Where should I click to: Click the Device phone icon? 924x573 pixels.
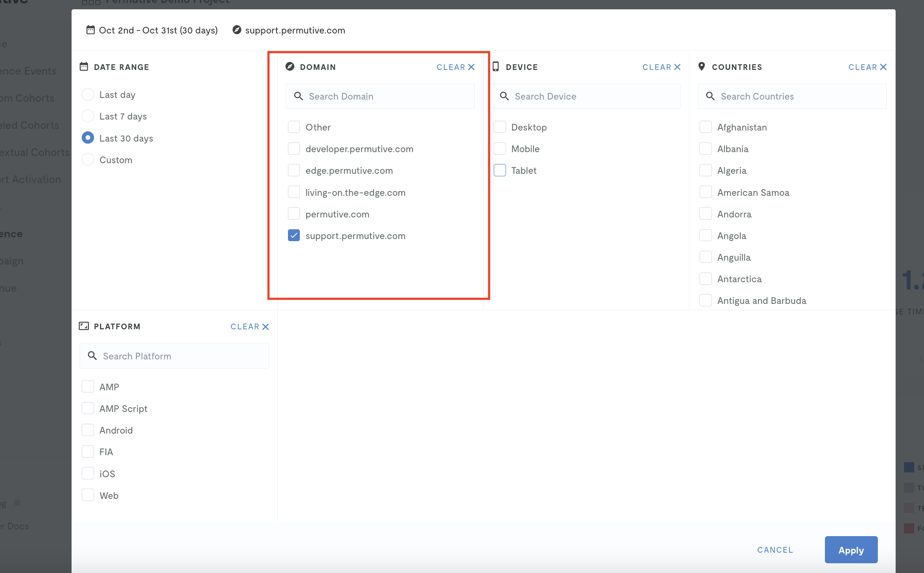tap(496, 67)
